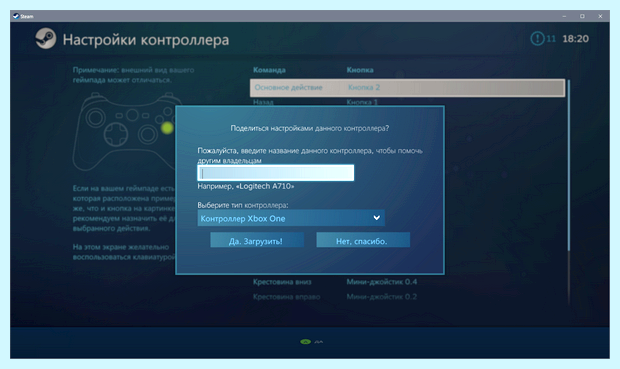This screenshot has height=369, width=620.
Task: Click the clock showing 18:20
Action: [x=575, y=39]
